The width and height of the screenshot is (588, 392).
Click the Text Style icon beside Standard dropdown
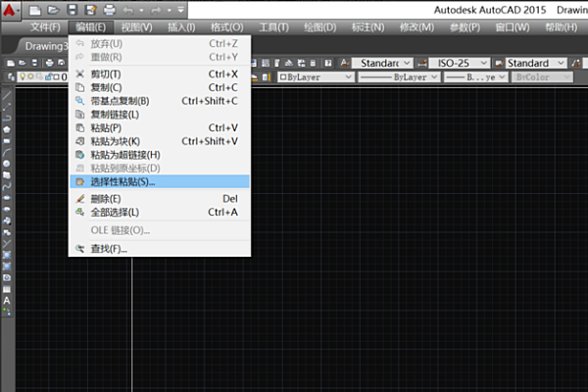pyautogui.click(x=345, y=63)
